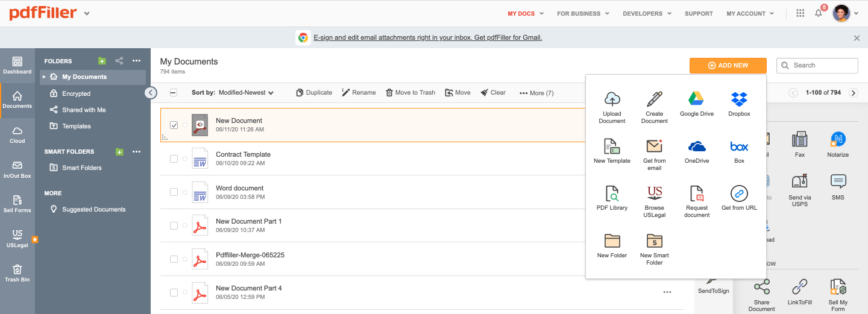Screen dimensions: 868x314
Task: Open the Cloud sidebar section
Action: 17,135
